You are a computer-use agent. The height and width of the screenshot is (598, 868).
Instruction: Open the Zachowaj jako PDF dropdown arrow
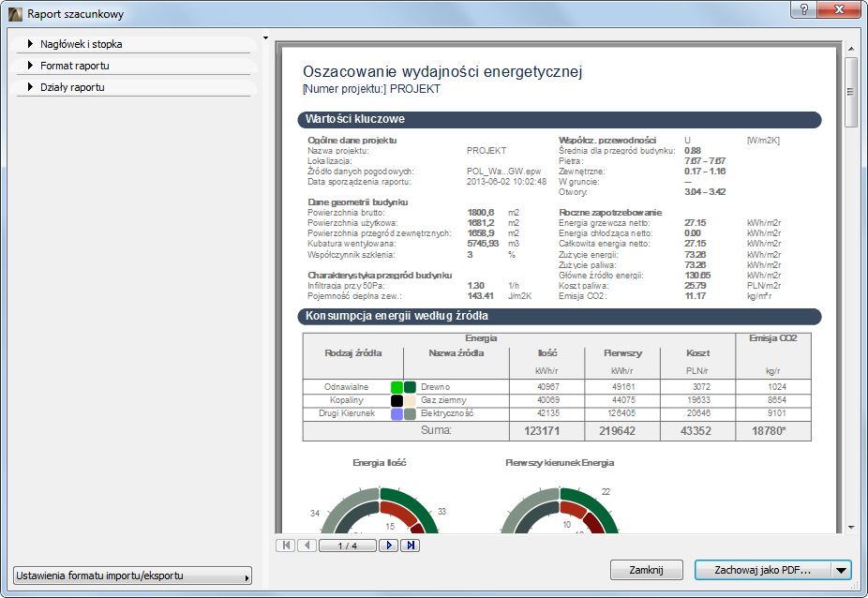841,570
